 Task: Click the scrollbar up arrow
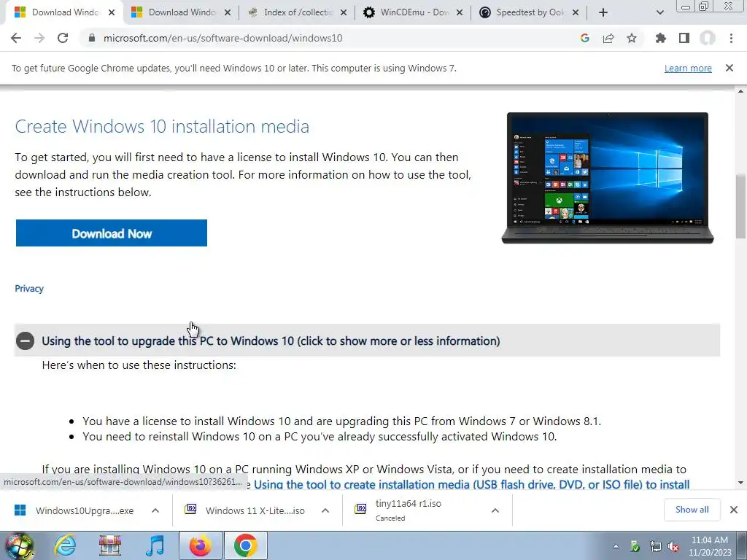pos(740,91)
